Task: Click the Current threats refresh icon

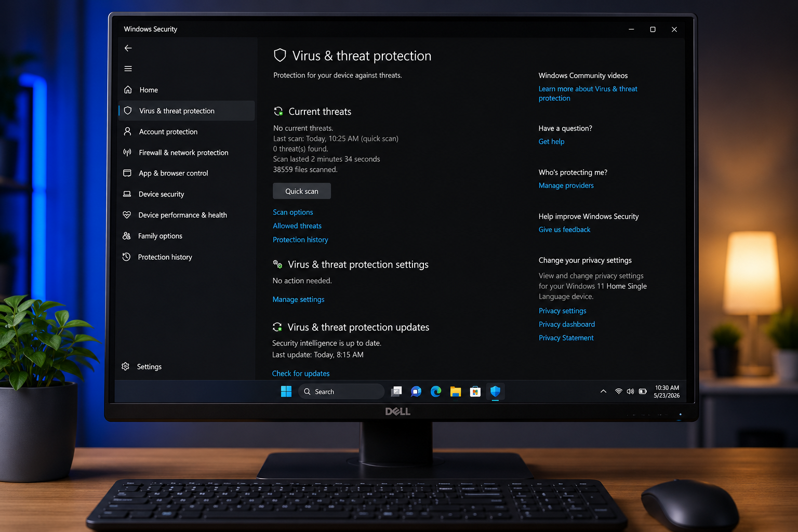Action: point(278,111)
